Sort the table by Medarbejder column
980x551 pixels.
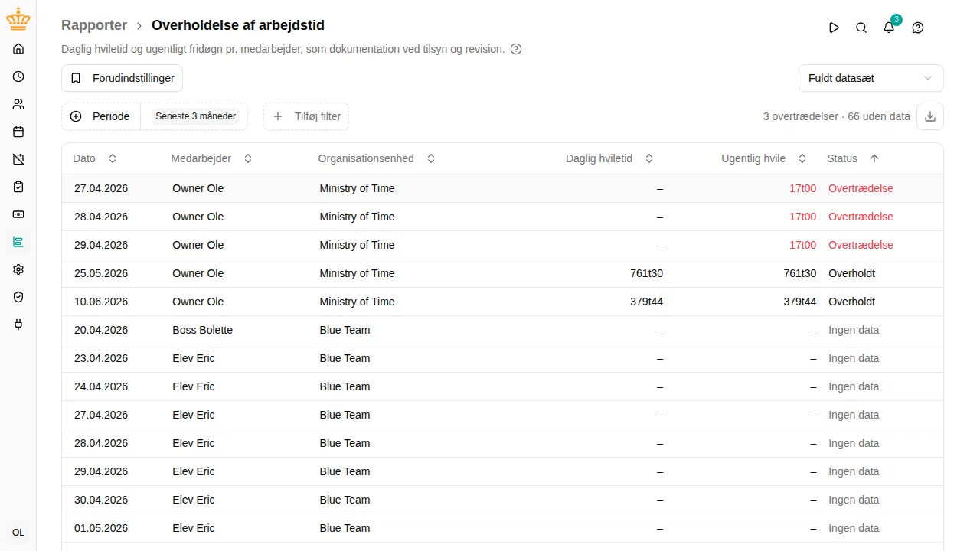(211, 158)
